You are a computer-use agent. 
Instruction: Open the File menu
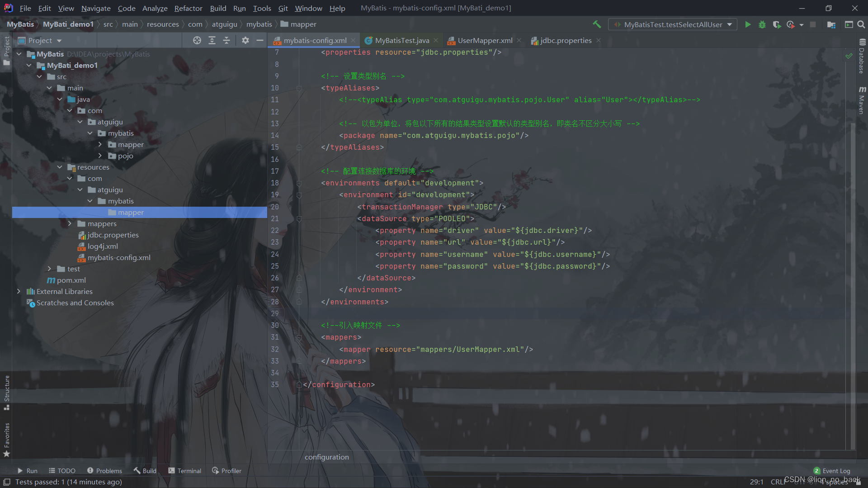coord(25,8)
